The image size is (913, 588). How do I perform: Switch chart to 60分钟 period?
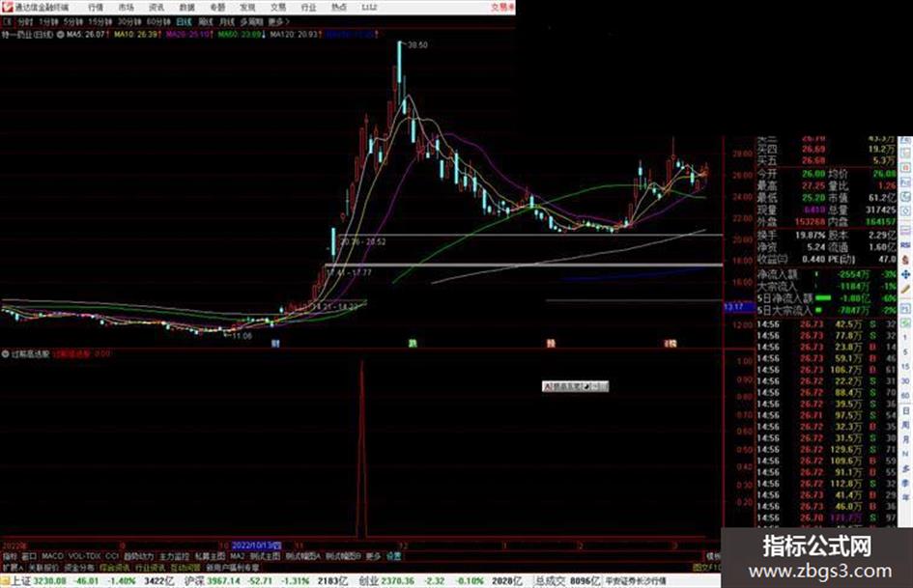pyautogui.click(x=158, y=21)
